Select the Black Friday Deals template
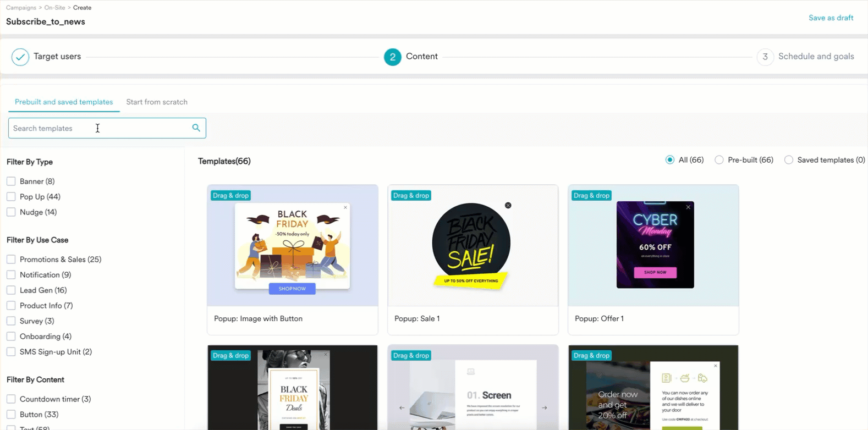This screenshot has height=430, width=868. [x=293, y=388]
